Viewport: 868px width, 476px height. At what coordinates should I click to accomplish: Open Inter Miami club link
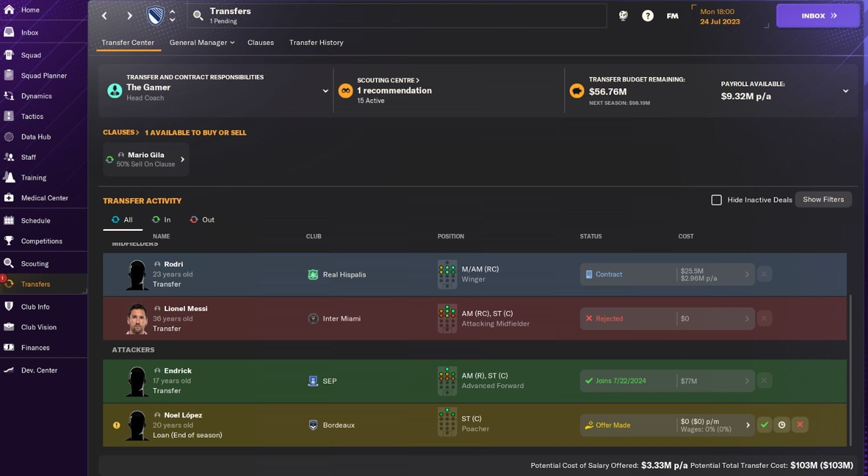coord(342,318)
